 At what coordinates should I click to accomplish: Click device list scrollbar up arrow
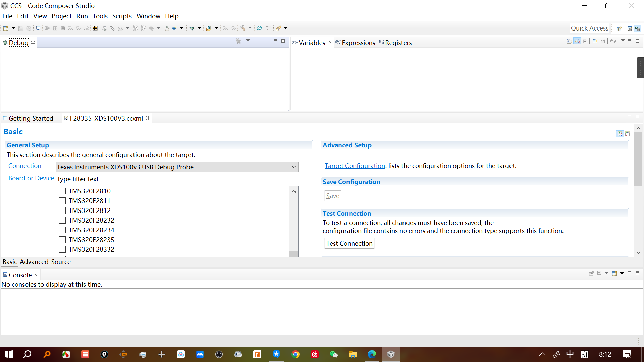tap(293, 191)
